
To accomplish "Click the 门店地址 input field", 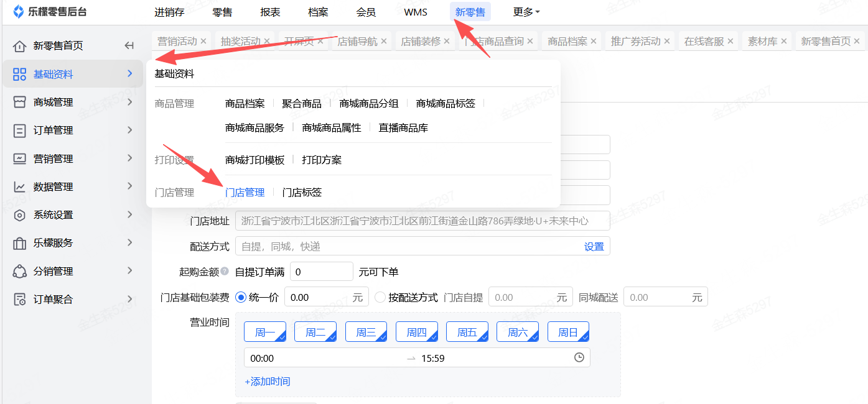I will (422, 221).
